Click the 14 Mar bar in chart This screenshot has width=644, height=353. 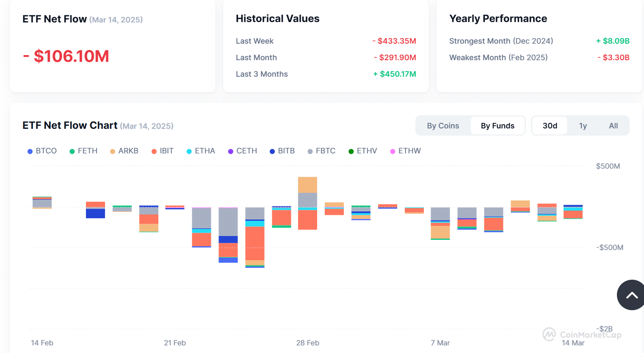[x=573, y=212]
